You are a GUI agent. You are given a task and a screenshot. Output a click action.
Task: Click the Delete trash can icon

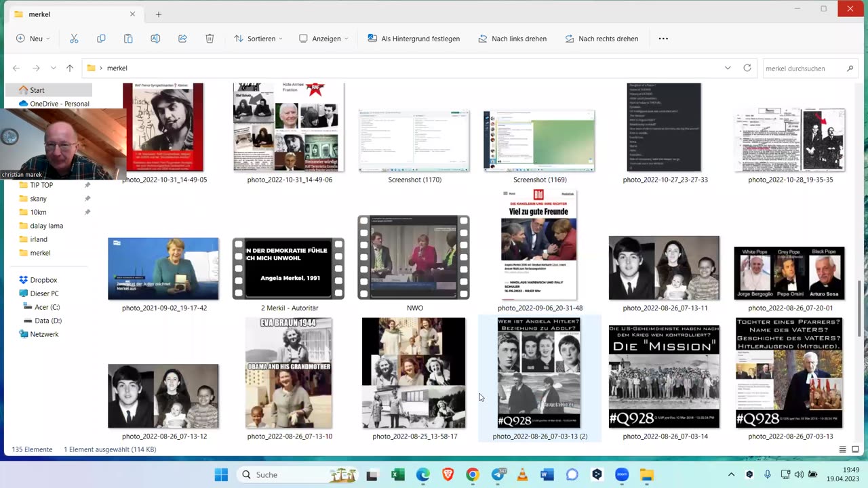(210, 39)
